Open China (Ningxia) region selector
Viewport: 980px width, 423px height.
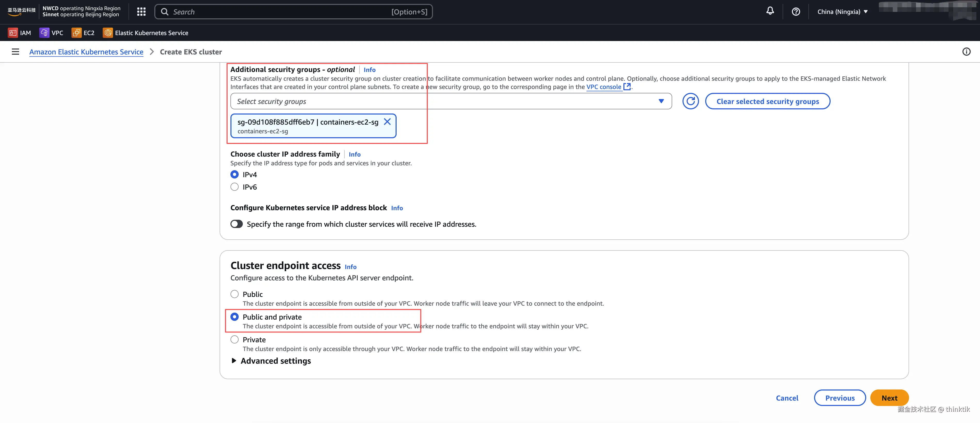[x=842, y=12]
